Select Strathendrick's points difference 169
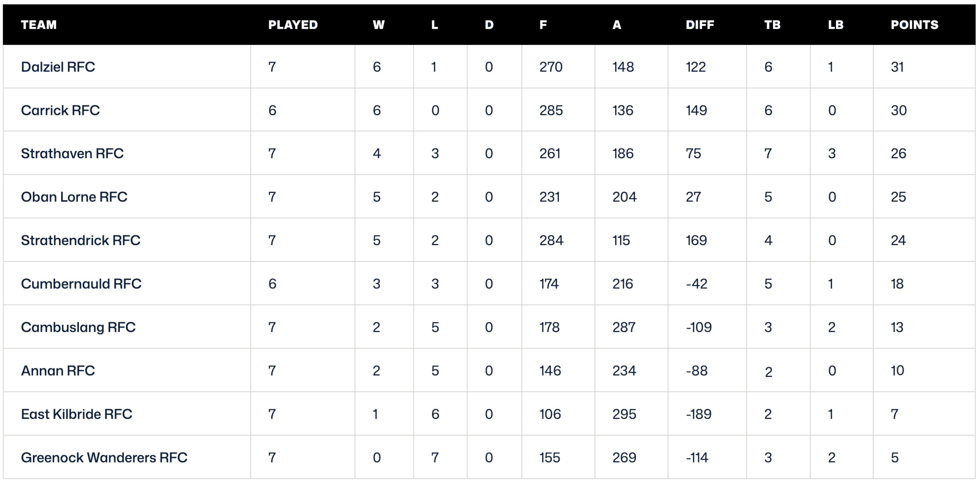 [x=696, y=241]
